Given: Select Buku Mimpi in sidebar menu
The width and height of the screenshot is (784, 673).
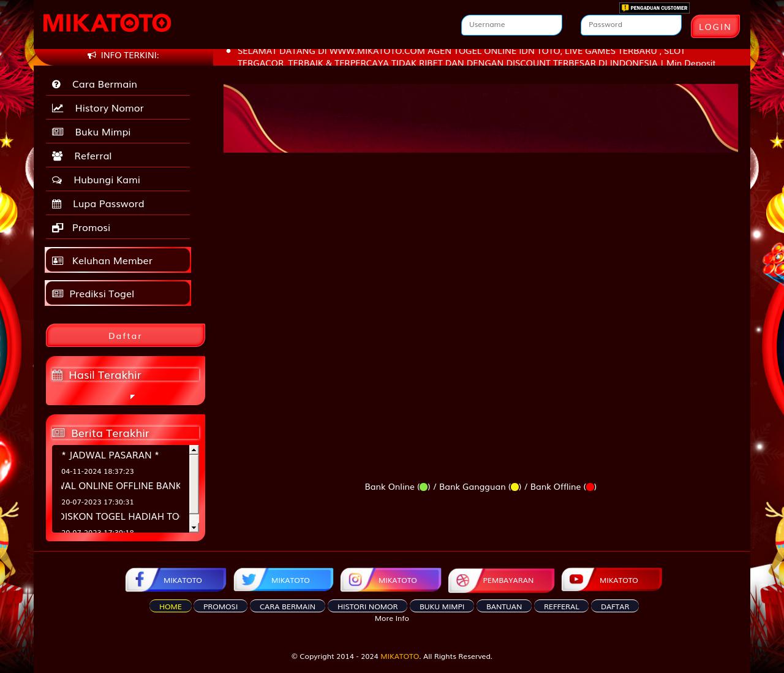Looking at the screenshot, I should point(102,132).
